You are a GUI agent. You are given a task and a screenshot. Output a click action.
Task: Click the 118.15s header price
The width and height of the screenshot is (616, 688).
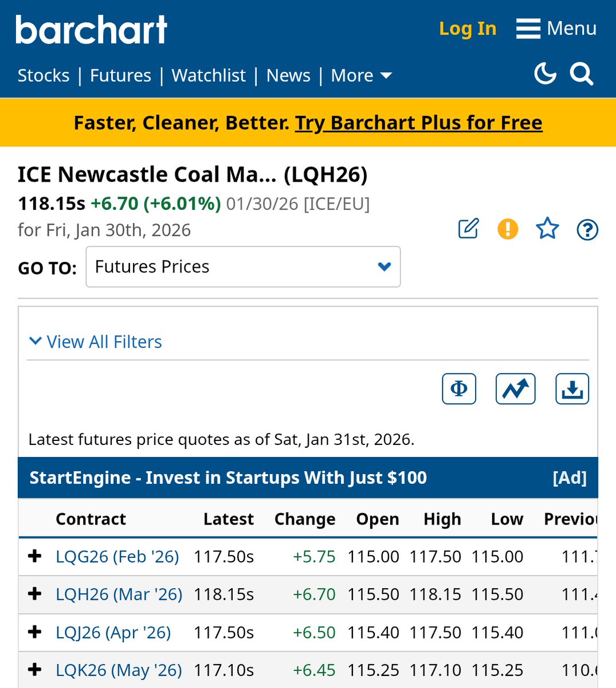(52, 204)
